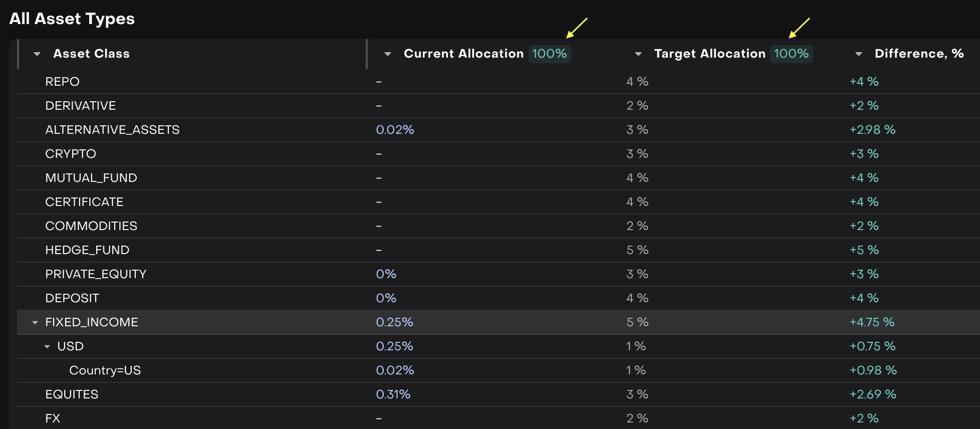Select the REPO asset class row
This screenshot has width=980, height=429.
tap(63, 82)
